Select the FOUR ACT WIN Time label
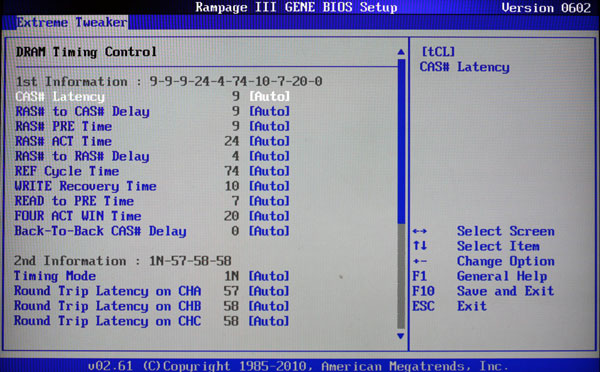 78,216
